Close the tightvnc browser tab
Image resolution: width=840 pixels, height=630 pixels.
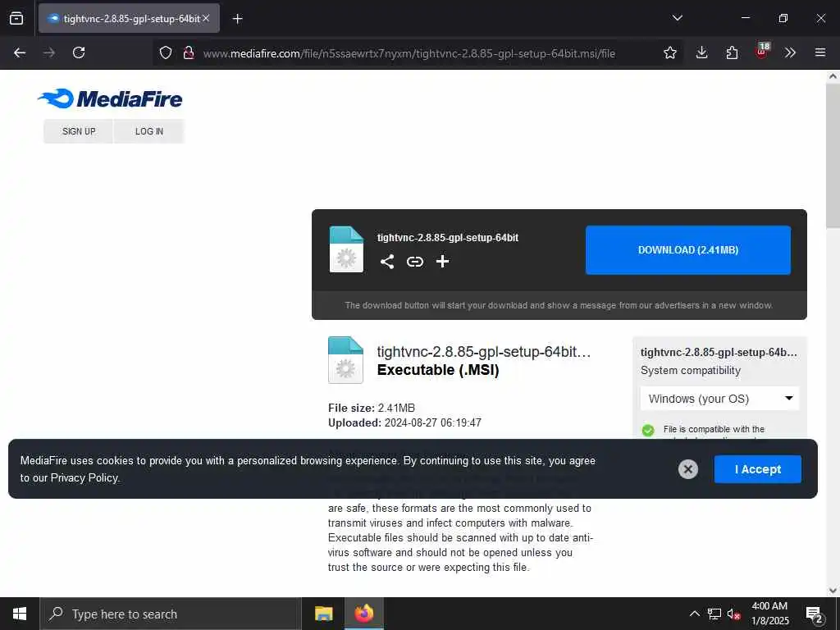(x=206, y=18)
